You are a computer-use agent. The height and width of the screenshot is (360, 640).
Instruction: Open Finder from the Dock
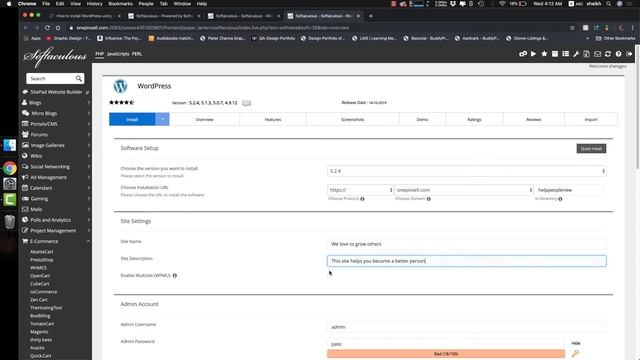pos(10,145)
